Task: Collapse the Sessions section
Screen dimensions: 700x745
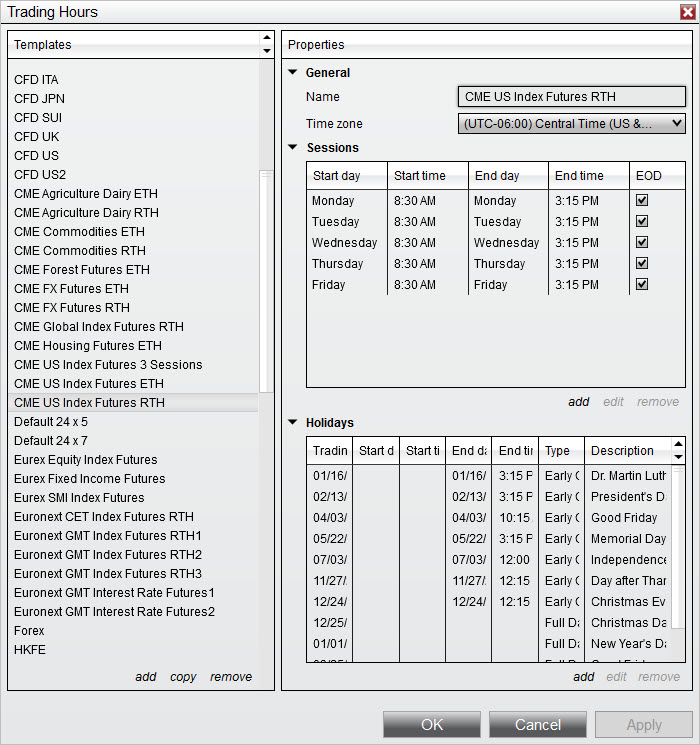Action: coord(293,147)
